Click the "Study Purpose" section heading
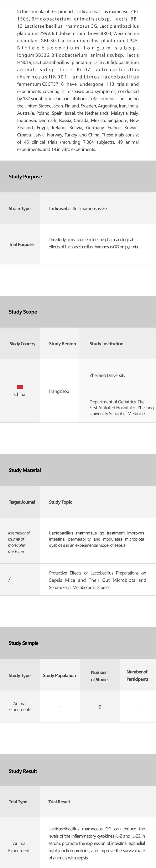The height and width of the screenshot is (868, 156). [25, 177]
